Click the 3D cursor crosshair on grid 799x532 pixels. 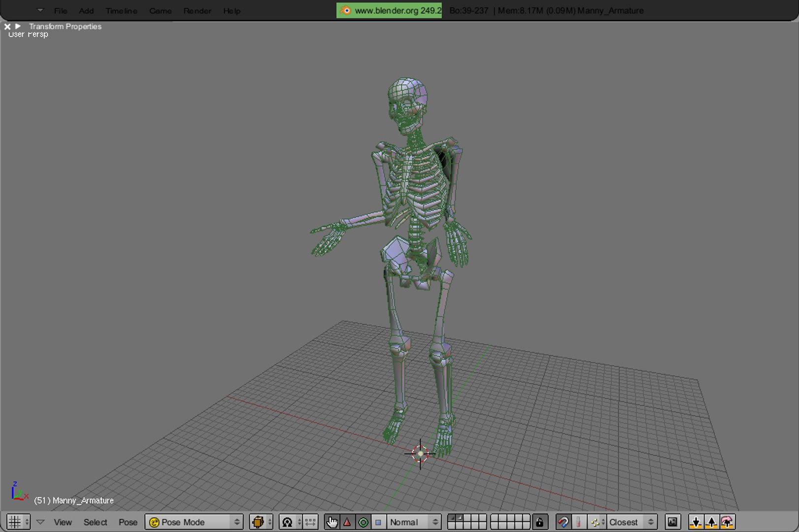coord(420,453)
